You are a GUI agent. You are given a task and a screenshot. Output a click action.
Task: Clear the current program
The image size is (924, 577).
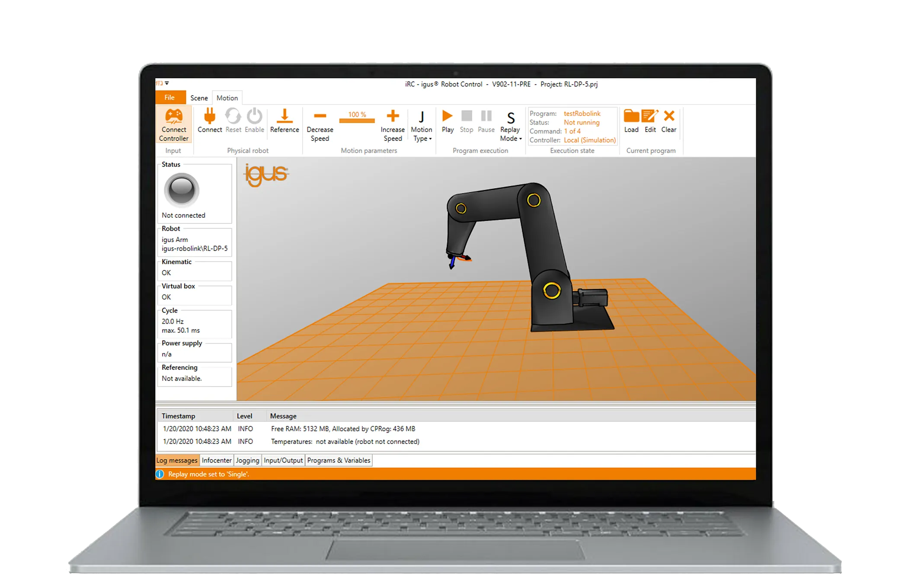point(669,116)
